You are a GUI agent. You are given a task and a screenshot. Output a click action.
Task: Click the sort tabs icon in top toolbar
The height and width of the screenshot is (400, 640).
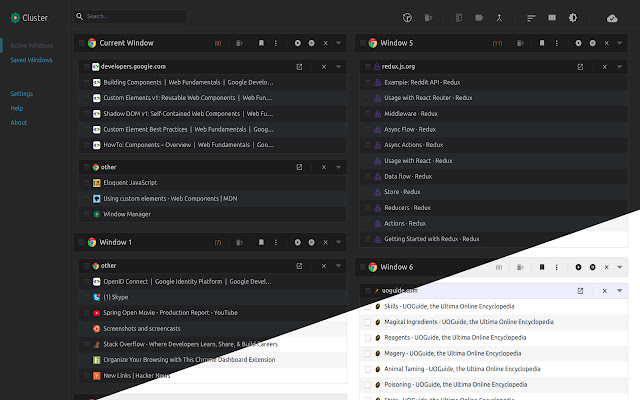531,18
